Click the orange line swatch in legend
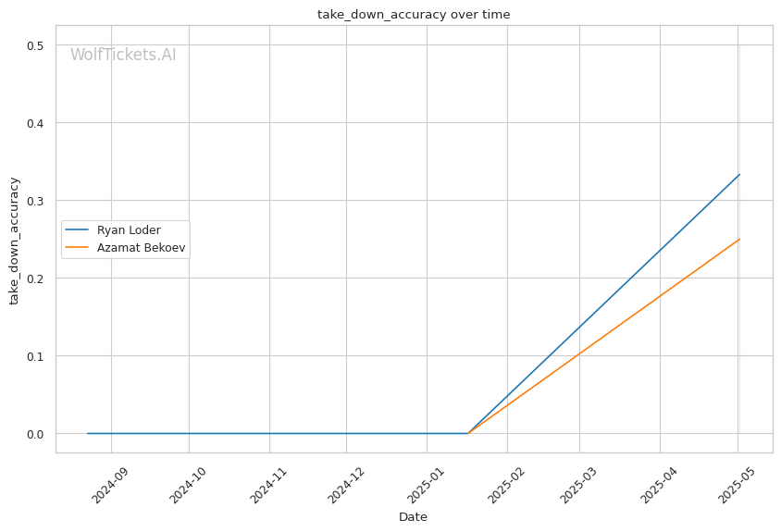781x532 pixels. coord(78,248)
